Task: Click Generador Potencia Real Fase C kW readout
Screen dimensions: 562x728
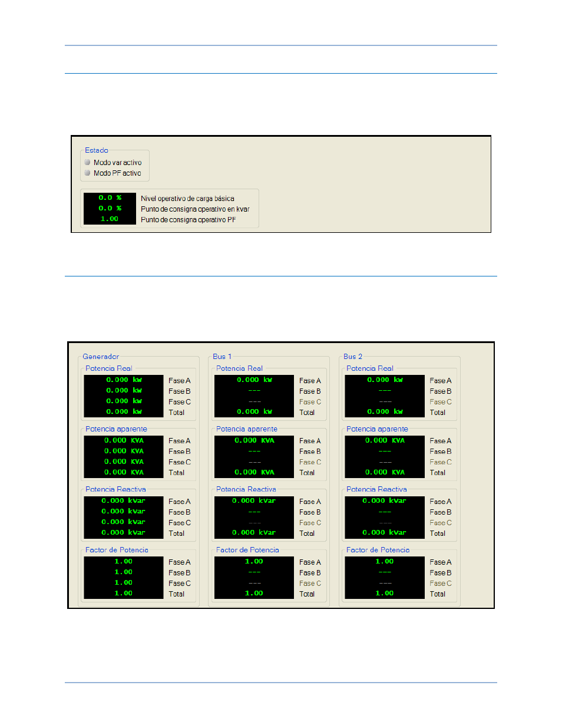Action: [124, 401]
